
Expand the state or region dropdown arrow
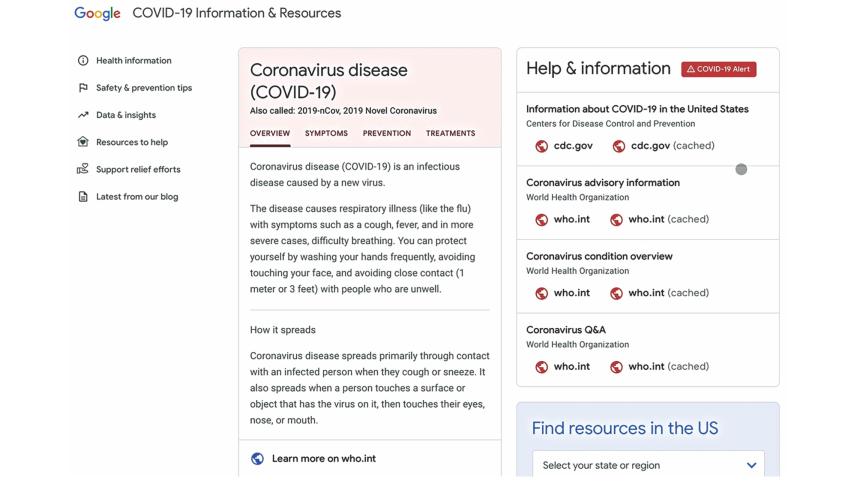(751, 465)
